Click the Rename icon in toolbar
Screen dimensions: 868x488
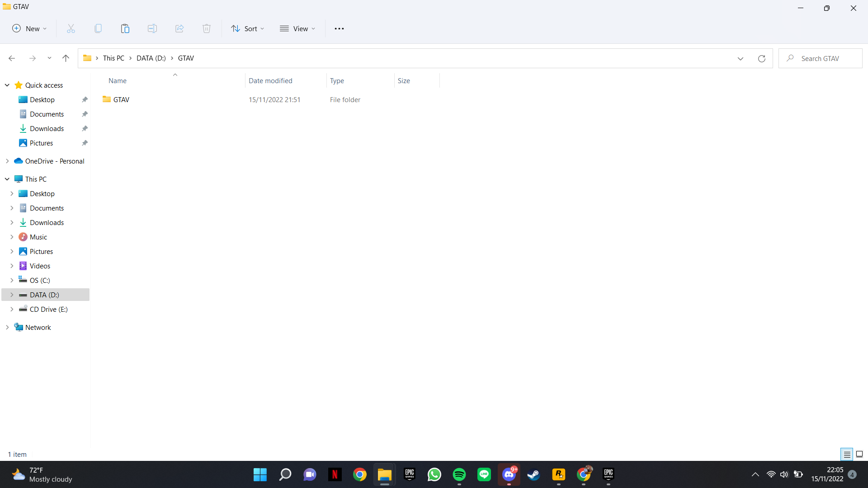tap(152, 28)
